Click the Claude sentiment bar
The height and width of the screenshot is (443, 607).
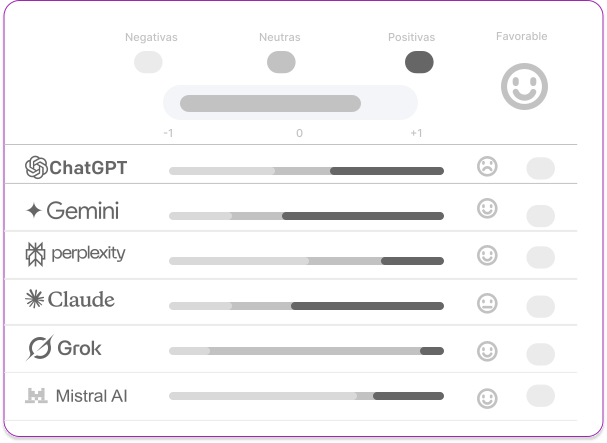pos(306,305)
